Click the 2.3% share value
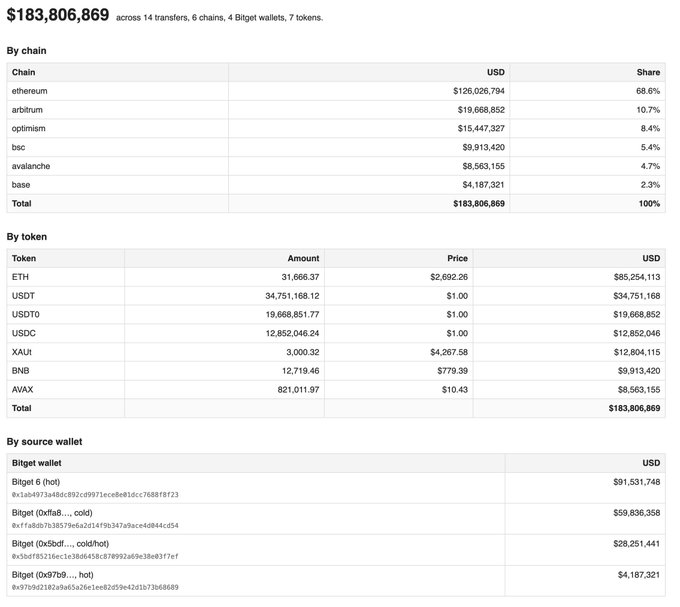Viewport: 680px width, 607px height. [x=650, y=185]
